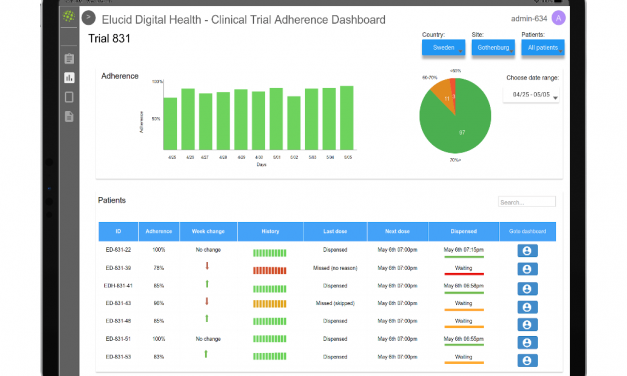This screenshot has height=376, width=627.
Task: Click the 83% adherence value
Action: [x=159, y=357]
